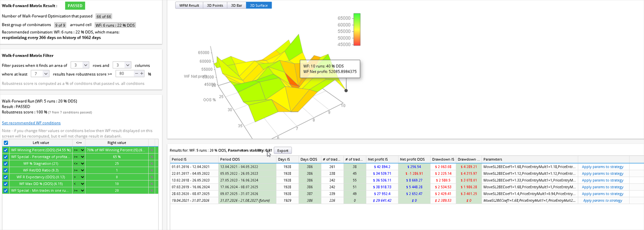Click the green-to-red color scale legend

(x=357, y=29)
